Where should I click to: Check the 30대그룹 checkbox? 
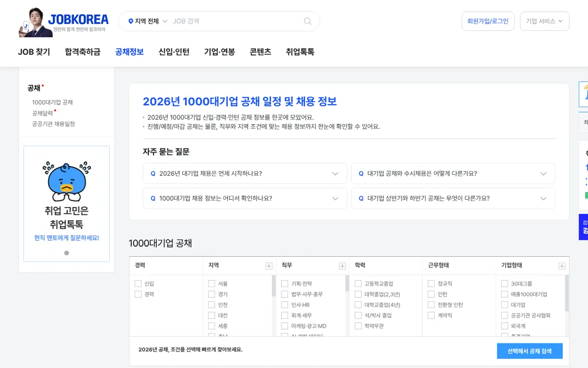pyautogui.click(x=505, y=284)
